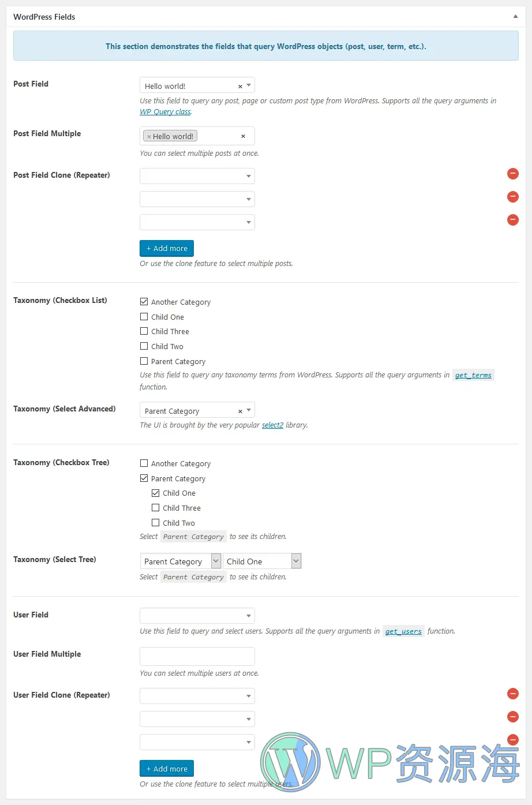Screen dimensions: 532x805
Task: Open the WP_Query class link
Action: click(165, 112)
